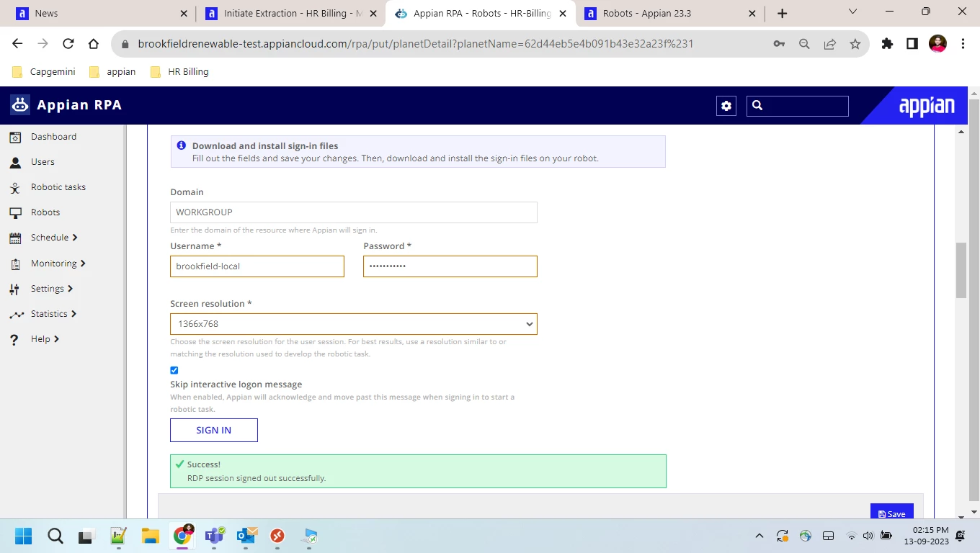This screenshot has width=980, height=553.
Task: Click 'Download and install sign-in files' heading
Action: point(265,145)
